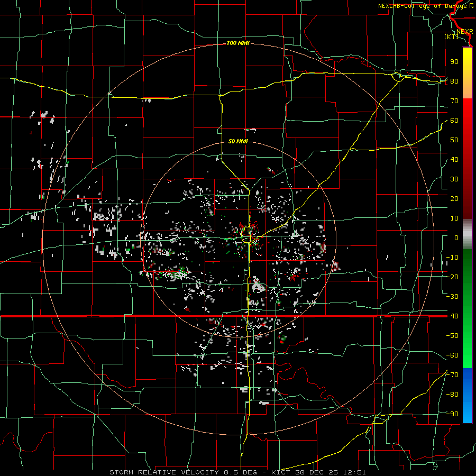Click the -10 value on velocity scale
The height and width of the screenshot is (476, 476).
tap(452, 258)
